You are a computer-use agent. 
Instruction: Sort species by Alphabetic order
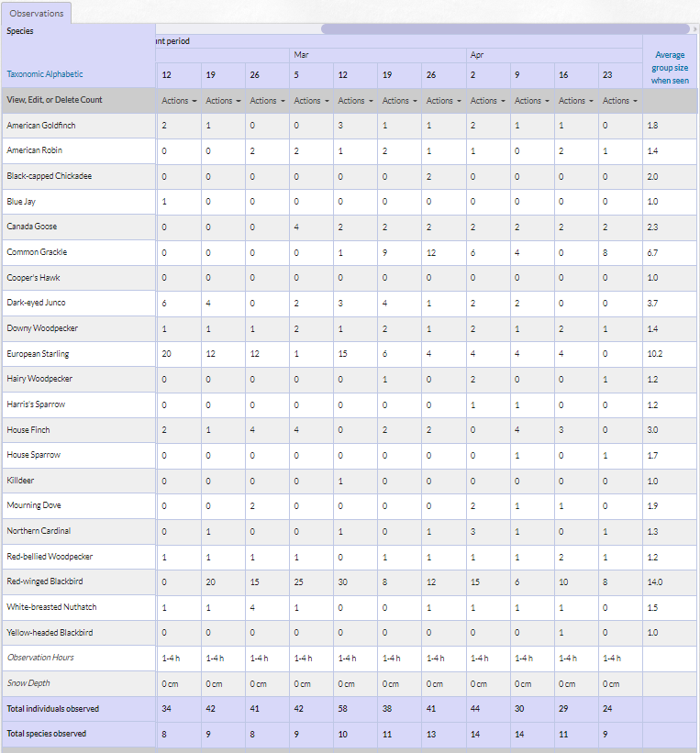point(64,74)
